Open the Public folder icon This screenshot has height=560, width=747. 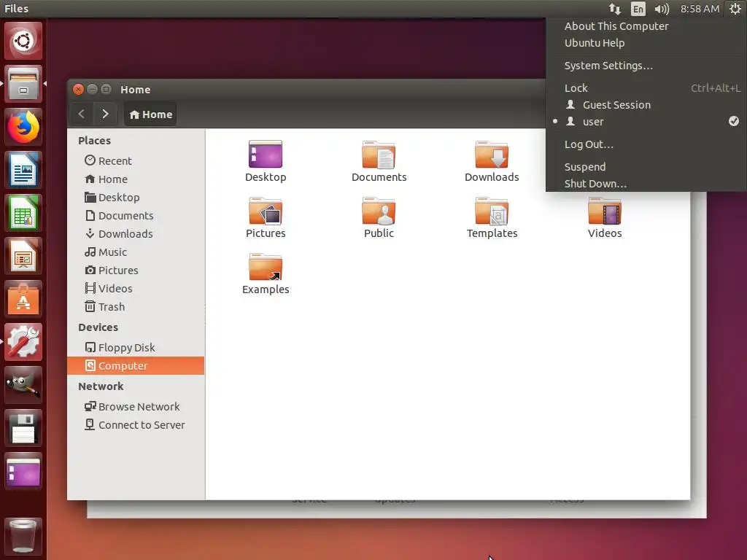[379, 211]
